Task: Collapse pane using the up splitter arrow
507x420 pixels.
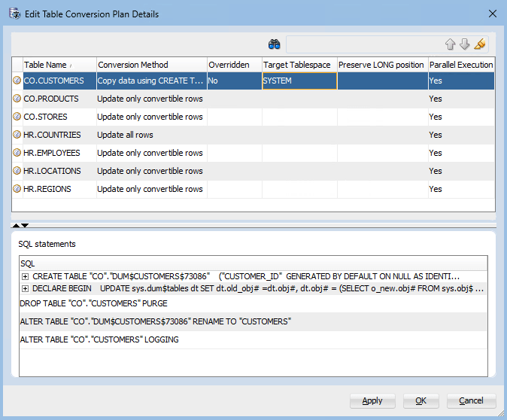Action: pos(16,225)
